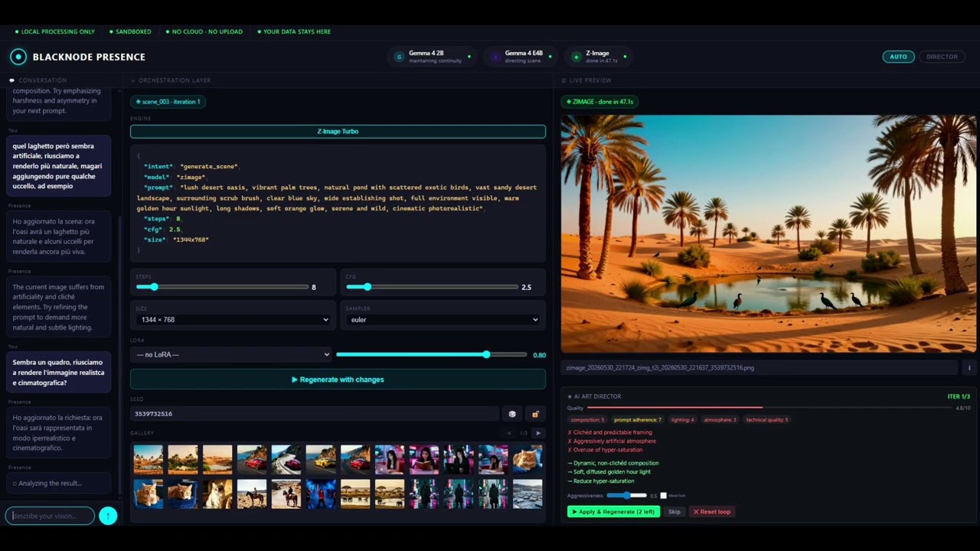This screenshot has width=980, height=551.
Task: Open the dancer in blue lights thumbnail
Action: click(321, 494)
